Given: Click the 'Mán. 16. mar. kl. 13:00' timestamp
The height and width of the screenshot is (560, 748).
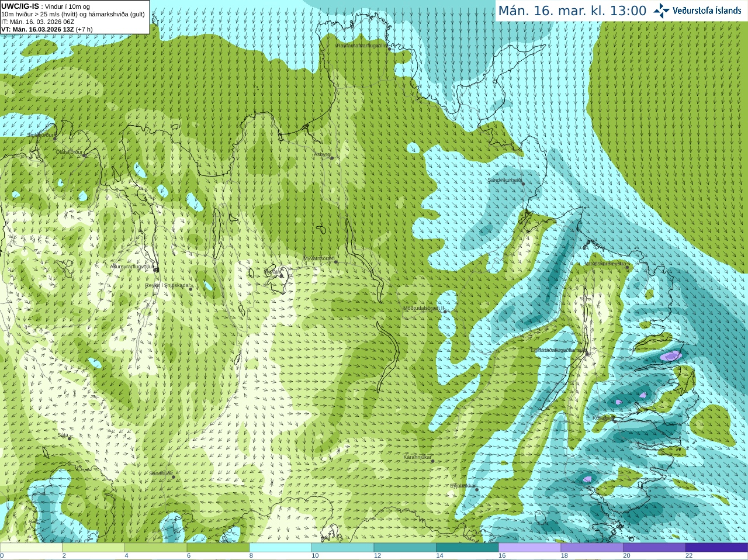Looking at the screenshot, I should coord(572,11).
